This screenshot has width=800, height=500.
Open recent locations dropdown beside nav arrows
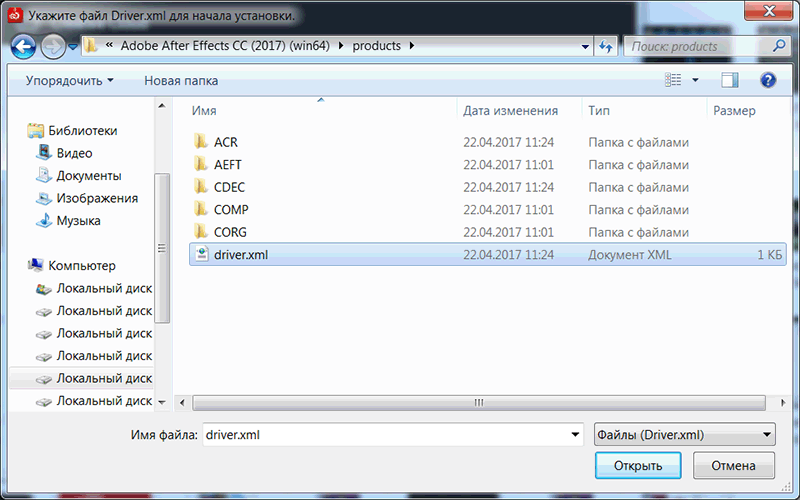pyautogui.click(x=73, y=47)
